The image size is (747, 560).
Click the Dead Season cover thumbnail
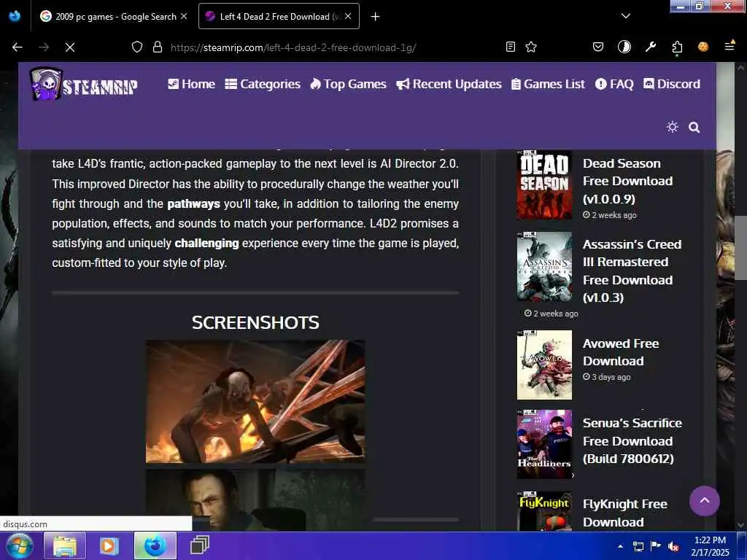click(x=544, y=184)
